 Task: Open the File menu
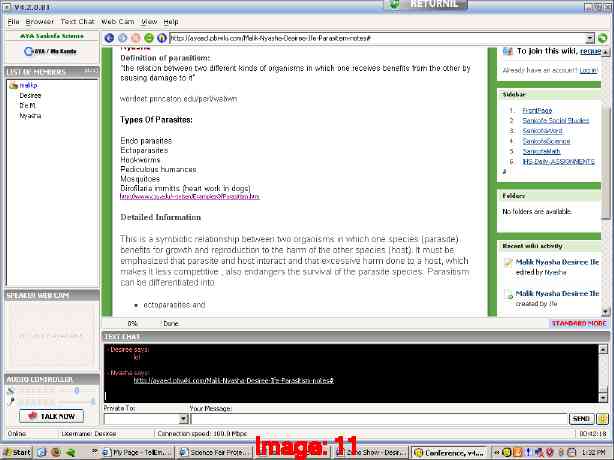click(13, 22)
